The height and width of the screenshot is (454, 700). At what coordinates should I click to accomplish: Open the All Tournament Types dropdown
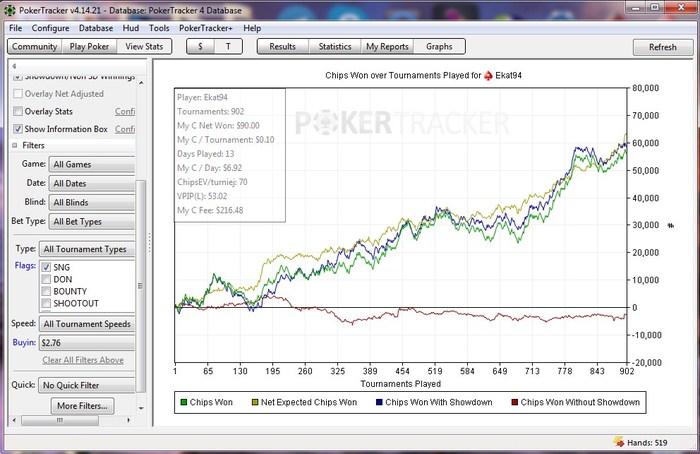(87, 249)
